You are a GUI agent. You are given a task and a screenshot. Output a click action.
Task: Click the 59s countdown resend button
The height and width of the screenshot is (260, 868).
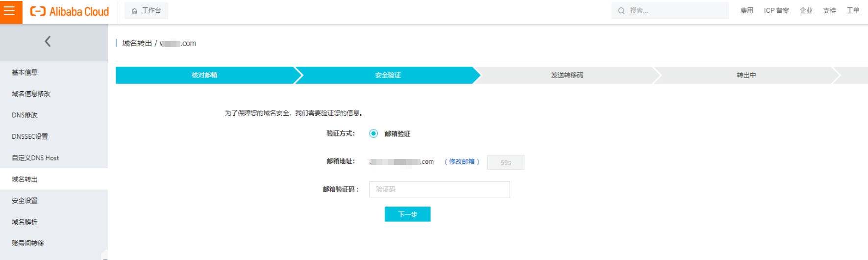pos(505,162)
